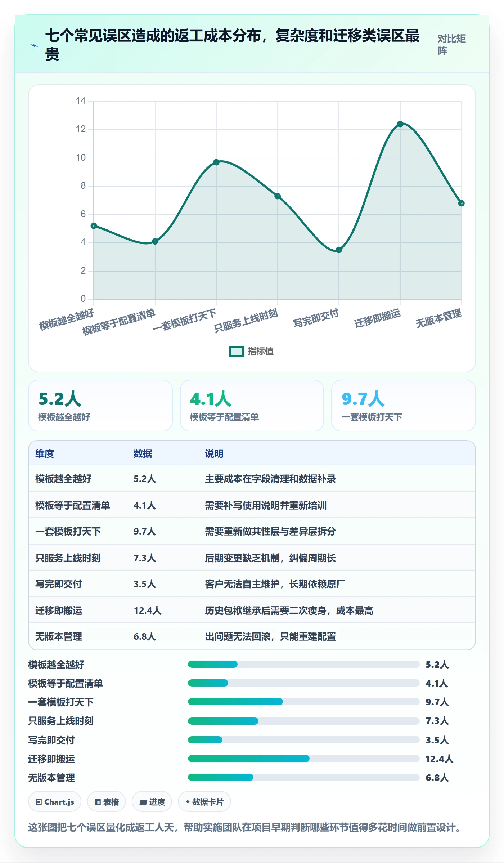Click the 迁移即搬运 progress bar
The width and height of the screenshot is (504, 863).
pos(303,759)
